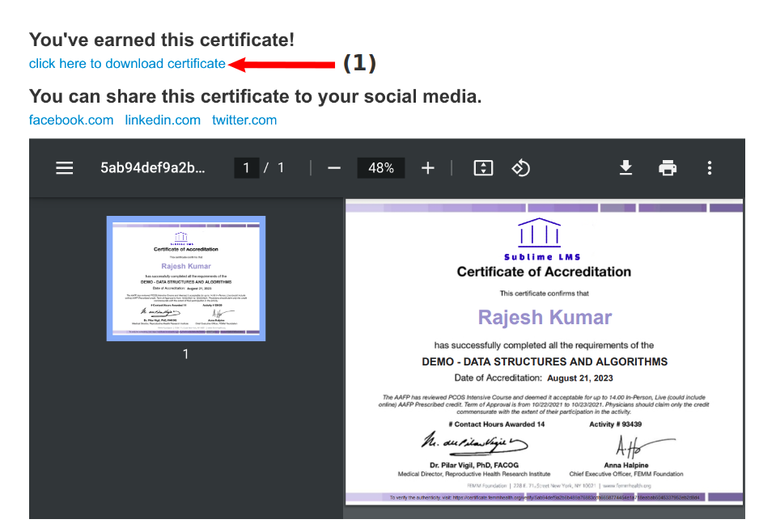776x532 pixels.
Task: Open the twitter.com share link
Action: coord(244,120)
